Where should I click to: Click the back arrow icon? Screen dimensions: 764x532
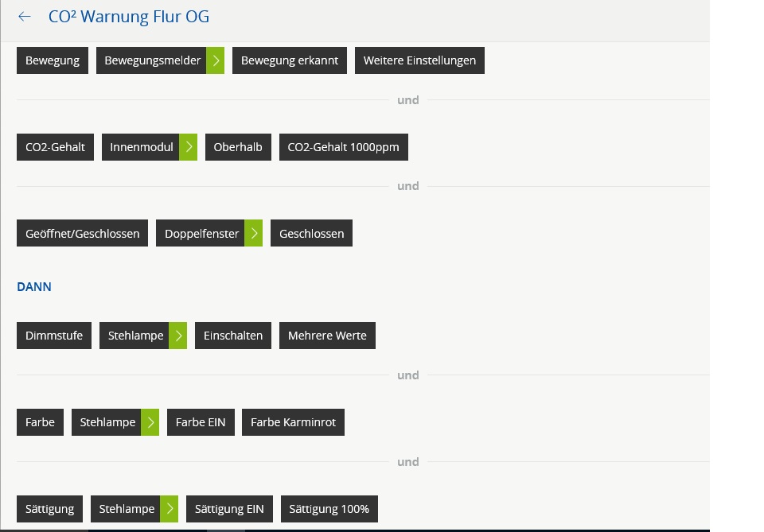(x=25, y=17)
